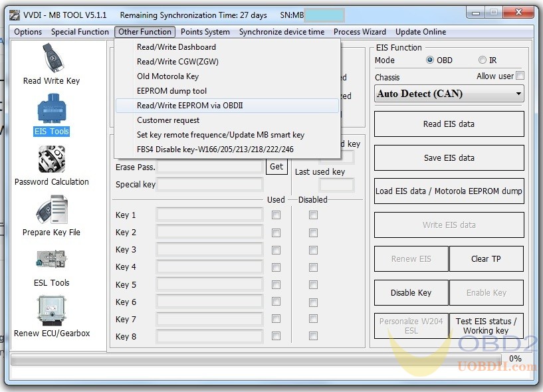This screenshot has width=543, height=392.
Task: Click the Prepare Key File icon
Action: (51, 210)
